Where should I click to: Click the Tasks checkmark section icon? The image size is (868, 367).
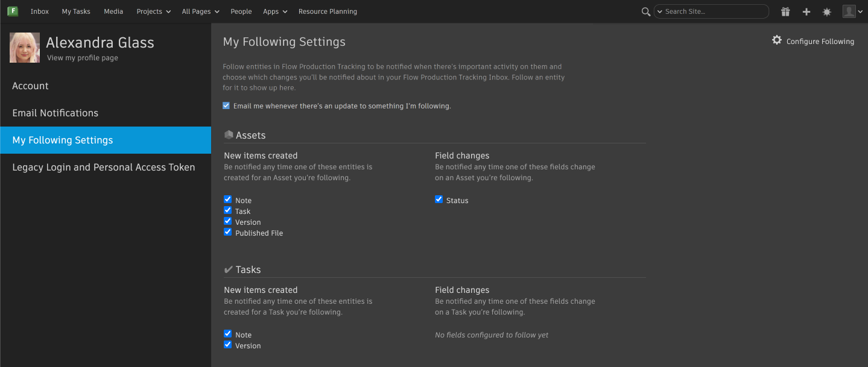tap(229, 269)
